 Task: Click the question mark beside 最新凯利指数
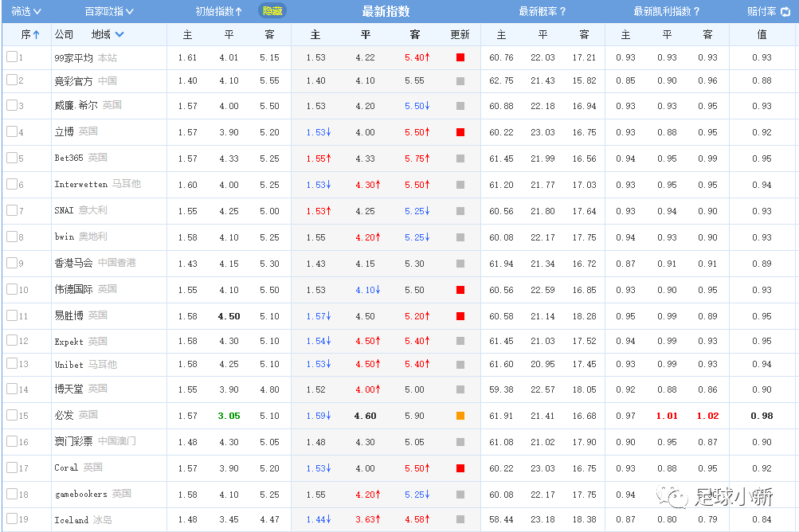pyautogui.click(x=696, y=12)
